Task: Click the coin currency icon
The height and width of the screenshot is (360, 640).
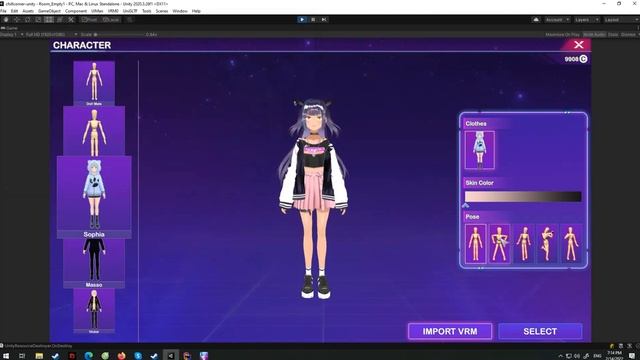Action: click(584, 59)
